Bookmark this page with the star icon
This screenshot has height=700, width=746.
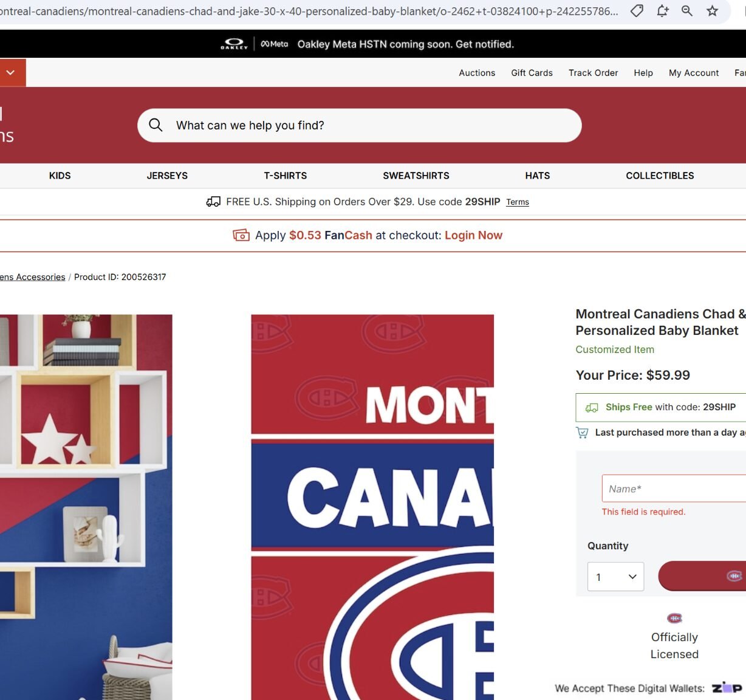pos(713,10)
